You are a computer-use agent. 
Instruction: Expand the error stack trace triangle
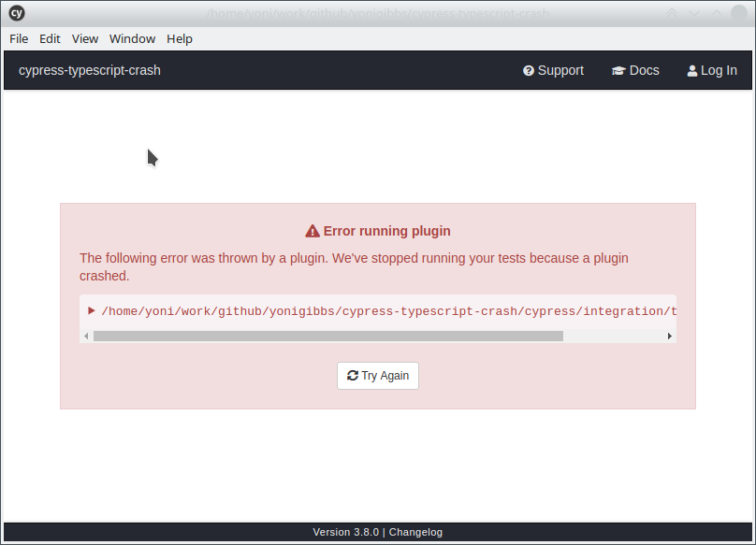91,310
